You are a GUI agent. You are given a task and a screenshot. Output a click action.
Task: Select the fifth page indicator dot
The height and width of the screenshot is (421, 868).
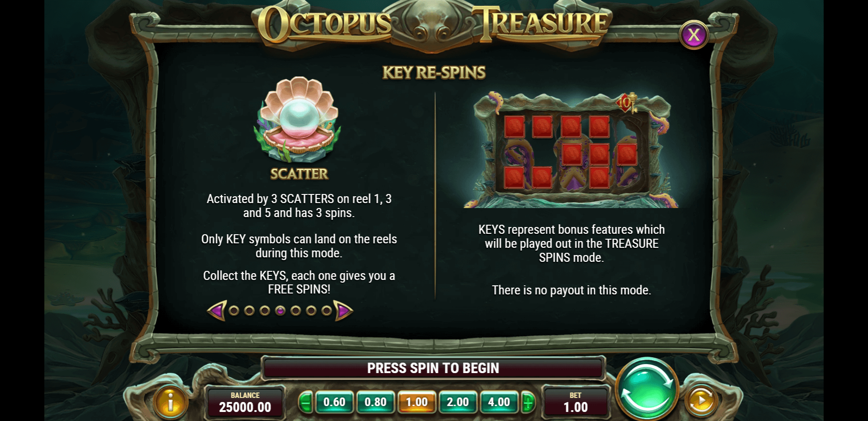296,311
